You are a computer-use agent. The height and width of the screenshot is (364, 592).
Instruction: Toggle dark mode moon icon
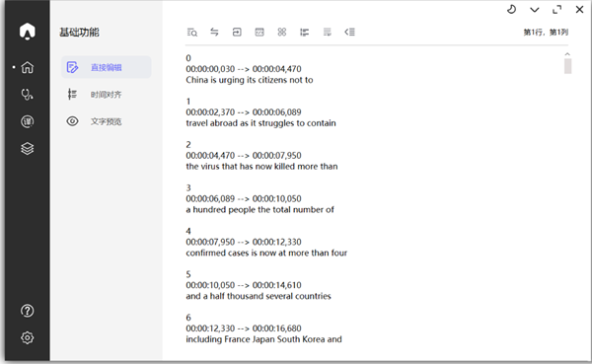[511, 10]
